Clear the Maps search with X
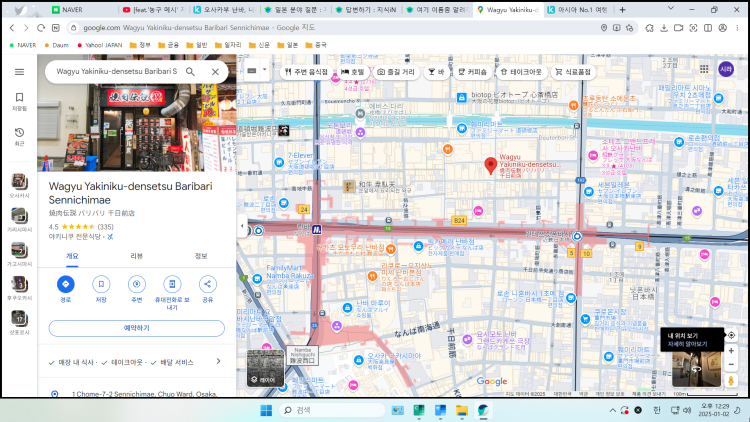Screen dimensions: 750x422 coord(215,72)
